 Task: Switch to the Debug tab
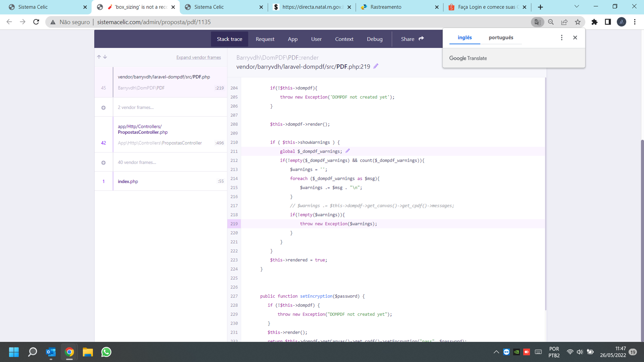tap(375, 39)
